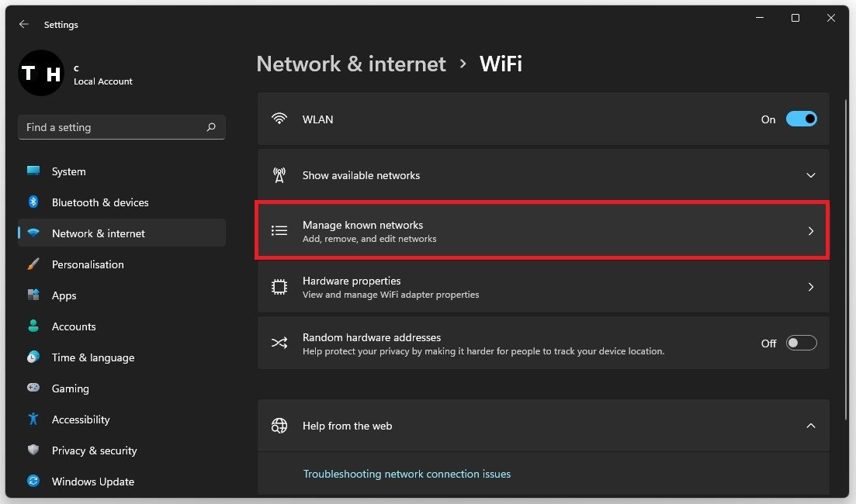This screenshot has width=856, height=504.
Task: Select System in the sidebar
Action: 69,171
